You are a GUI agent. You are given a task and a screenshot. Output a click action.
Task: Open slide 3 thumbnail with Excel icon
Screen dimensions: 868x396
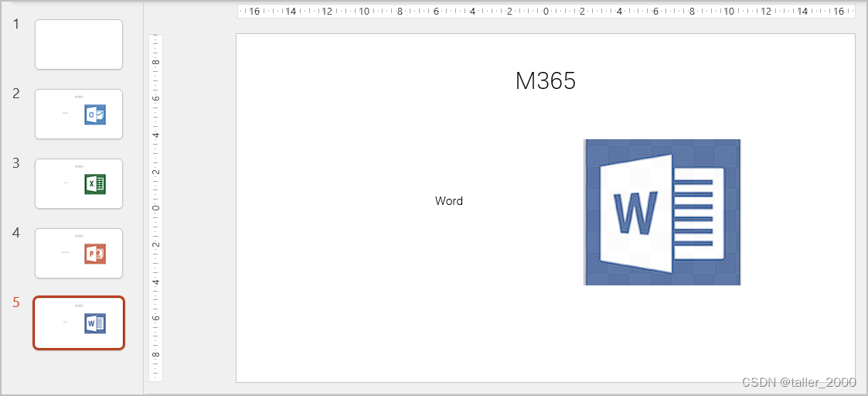[79, 184]
